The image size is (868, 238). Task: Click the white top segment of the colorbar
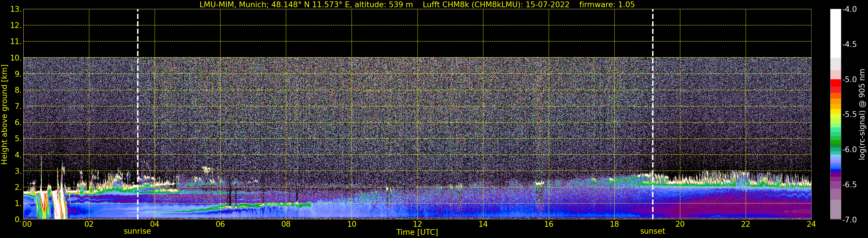(x=836, y=33)
